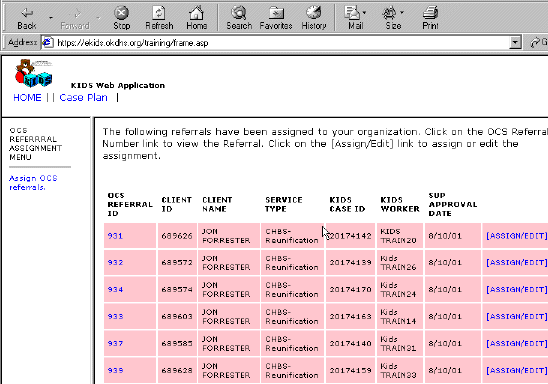Click ASSIGN/EDIT for referral 939
This screenshot has height=384, width=548.
coord(517,370)
